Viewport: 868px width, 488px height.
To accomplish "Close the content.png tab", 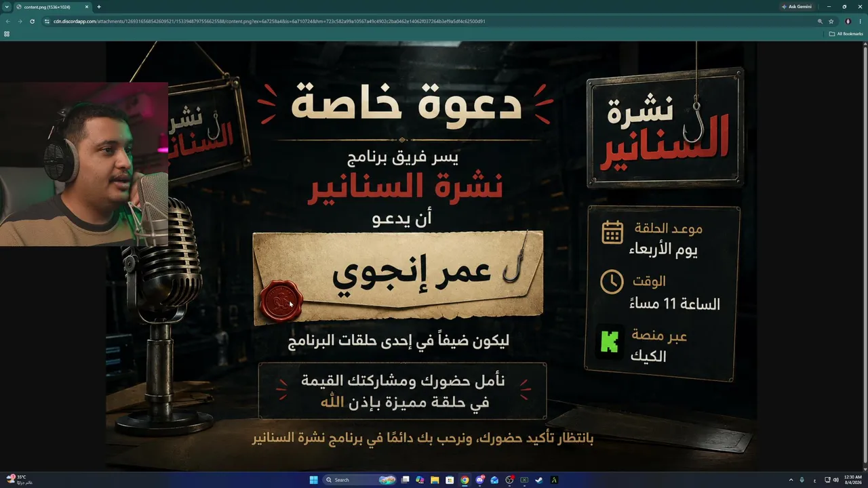I will 87,7.
